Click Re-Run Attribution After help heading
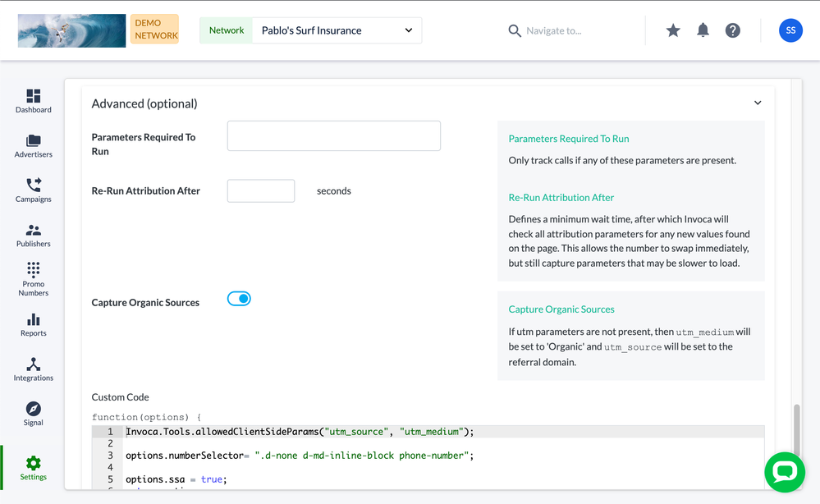This screenshot has height=504, width=820. (561, 198)
